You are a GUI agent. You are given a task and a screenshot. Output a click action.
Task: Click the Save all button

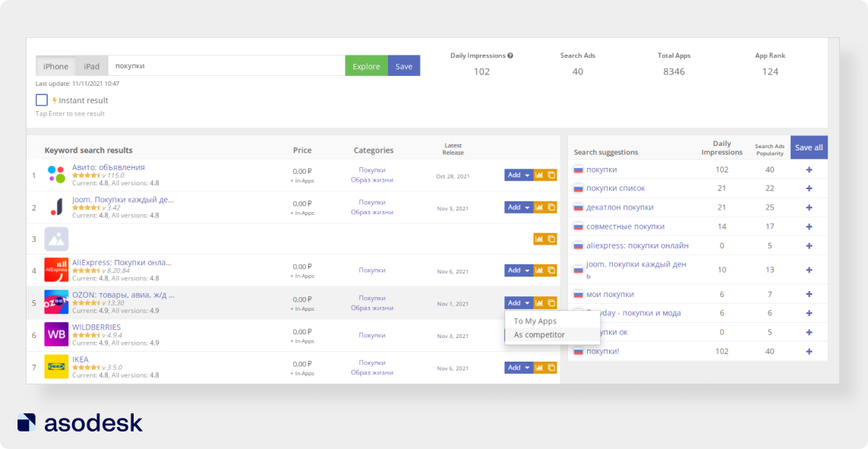808,147
